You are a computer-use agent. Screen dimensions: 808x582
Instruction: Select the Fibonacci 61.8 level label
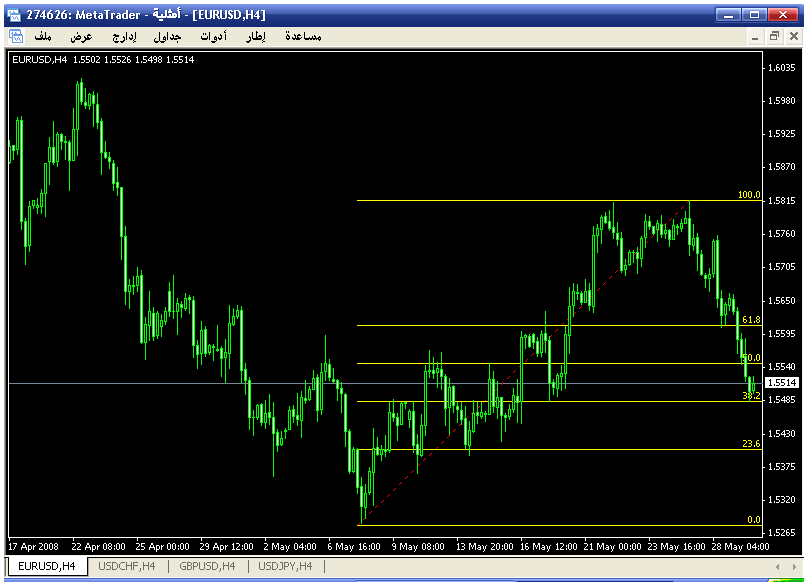point(751,320)
